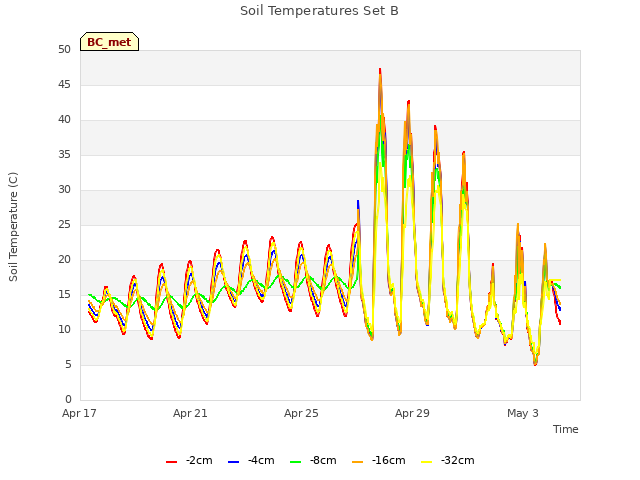The height and width of the screenshot is (480, 640).
Task: Click the 30 y-axis tick label
Action: click(x=64, y=190)
